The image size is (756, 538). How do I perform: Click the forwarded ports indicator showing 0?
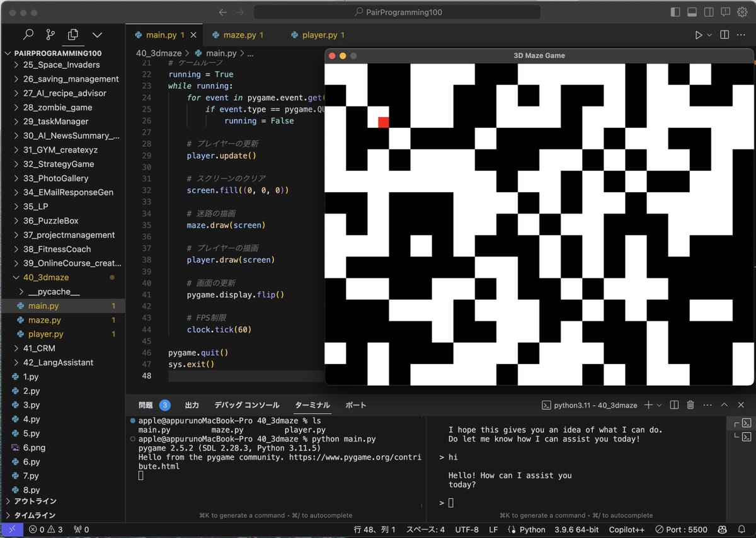81,530
